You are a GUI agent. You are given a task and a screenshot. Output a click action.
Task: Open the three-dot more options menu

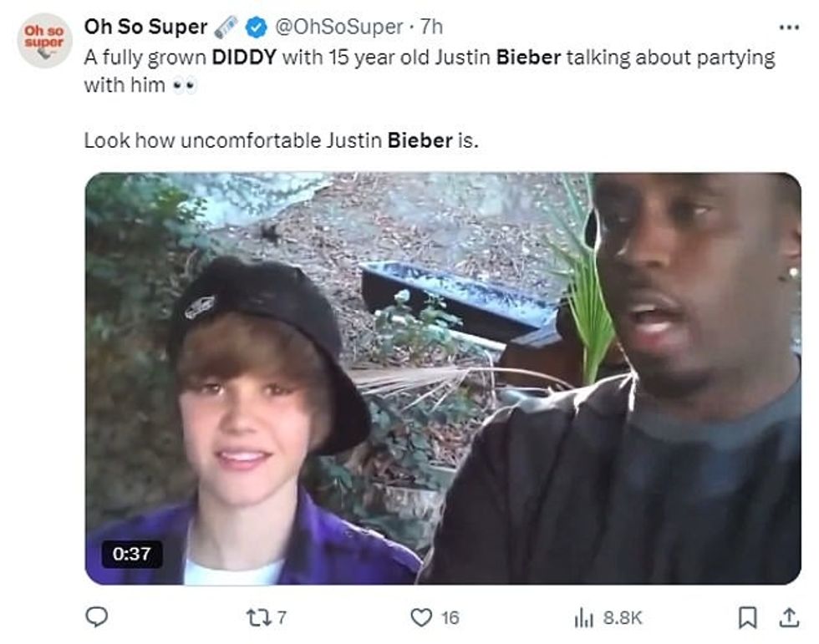(788, 28)
